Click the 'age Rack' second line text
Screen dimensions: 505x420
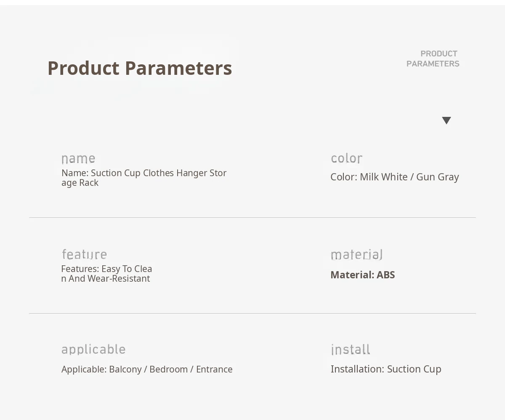pyautogui.click(x=80, y=183)
